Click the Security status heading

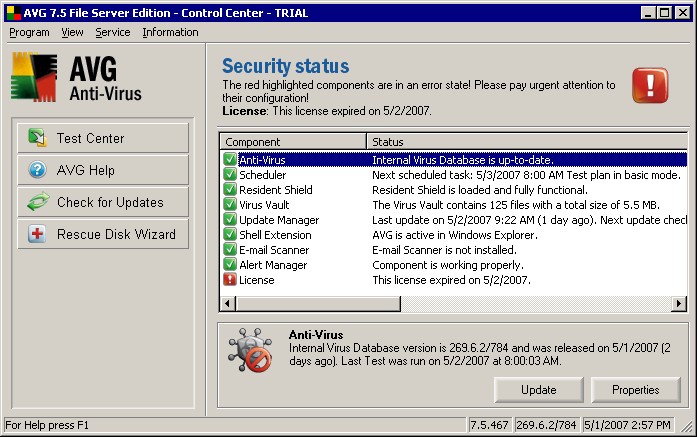pyautogui.click(x=285, y=66)
